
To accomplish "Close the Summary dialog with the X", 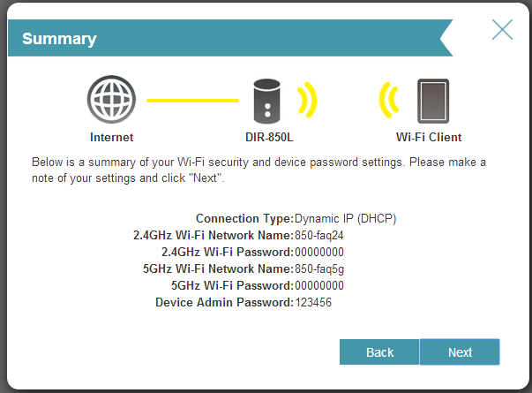I will (x=502, y=30).
